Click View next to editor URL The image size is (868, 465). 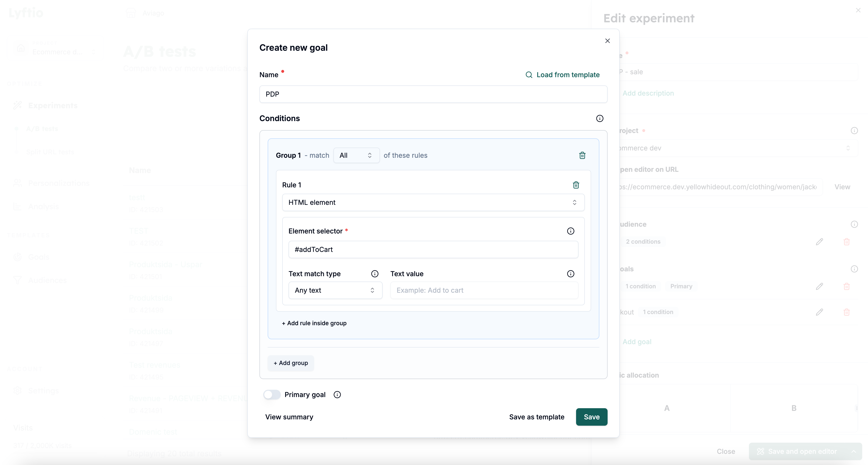click(842, 187)
